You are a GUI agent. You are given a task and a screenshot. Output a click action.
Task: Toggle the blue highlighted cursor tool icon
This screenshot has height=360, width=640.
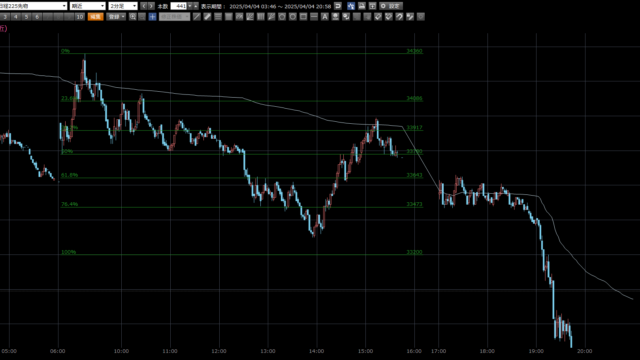(x=351, y=6)
